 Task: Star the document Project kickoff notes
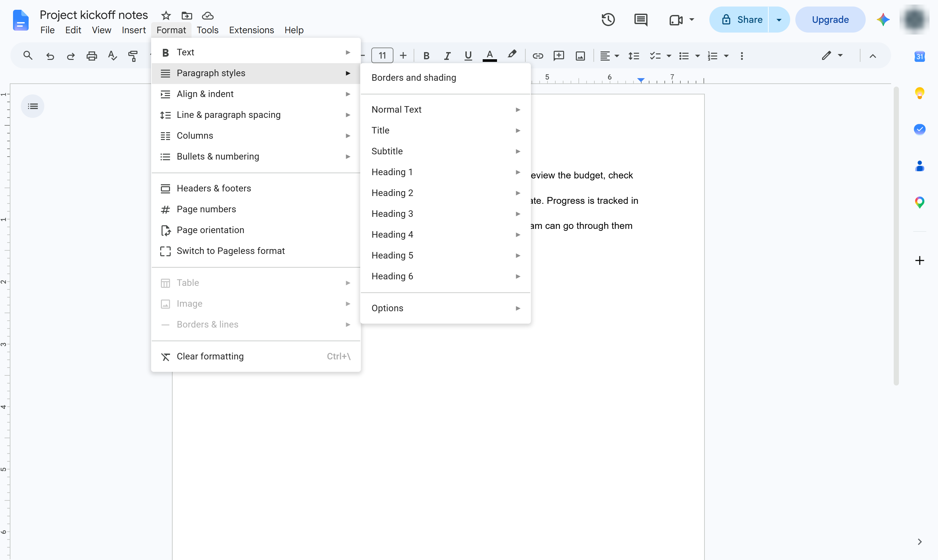coord(166,16)
